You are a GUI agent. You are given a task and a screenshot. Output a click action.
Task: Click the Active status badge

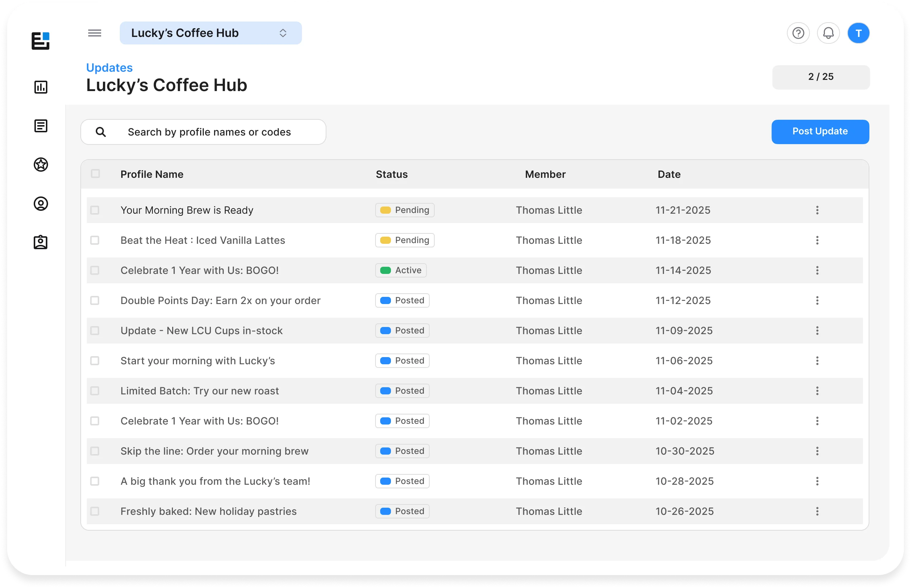[x=401, y=270]
